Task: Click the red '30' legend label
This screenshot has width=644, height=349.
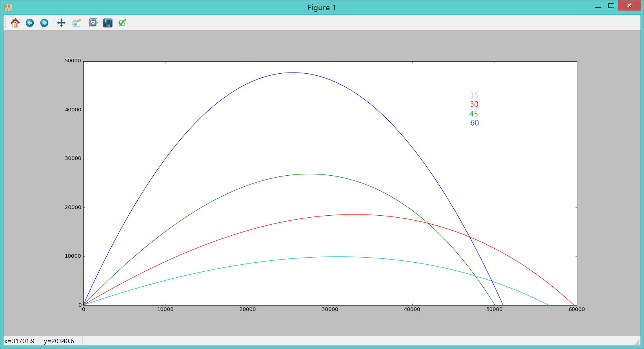Action: tap(474, 104)
